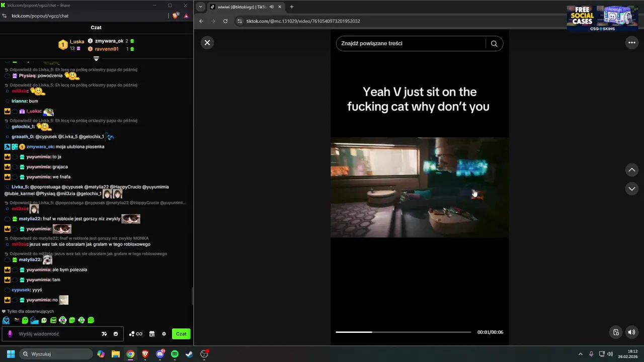This screenshot has width=644, height=362.
Task: Close the wiwiwi TikTok tab
Action: pos(280,7)
